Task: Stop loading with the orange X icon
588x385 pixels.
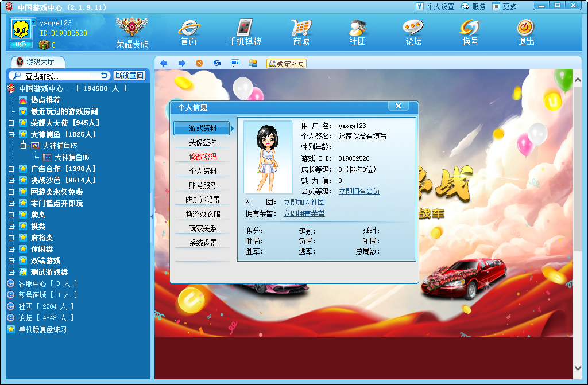Action: pos(199,63)
